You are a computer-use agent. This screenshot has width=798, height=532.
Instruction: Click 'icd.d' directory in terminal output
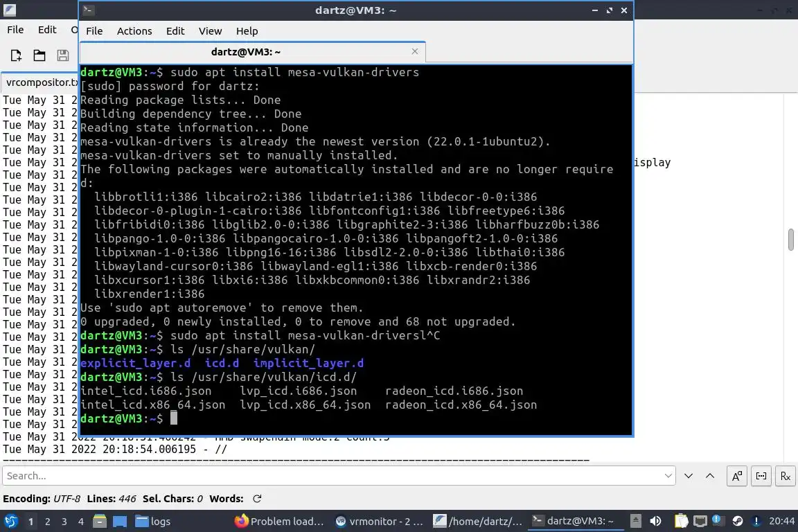coord(222,363)
